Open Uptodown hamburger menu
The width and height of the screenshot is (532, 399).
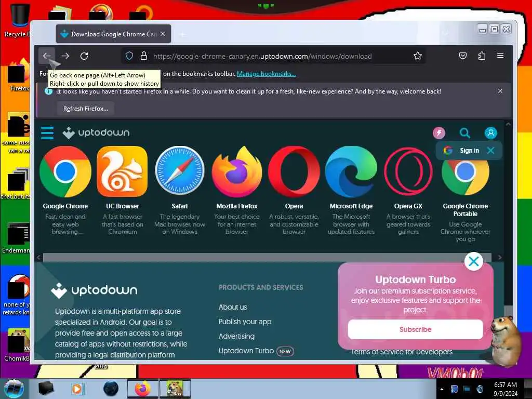pos(47,132)
